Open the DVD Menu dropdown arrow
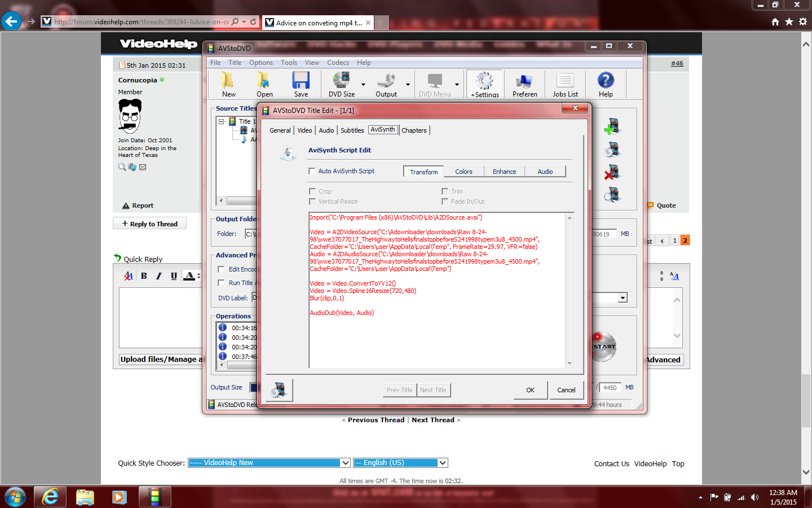This screenshot has width=812, height=508. (457, 85)
